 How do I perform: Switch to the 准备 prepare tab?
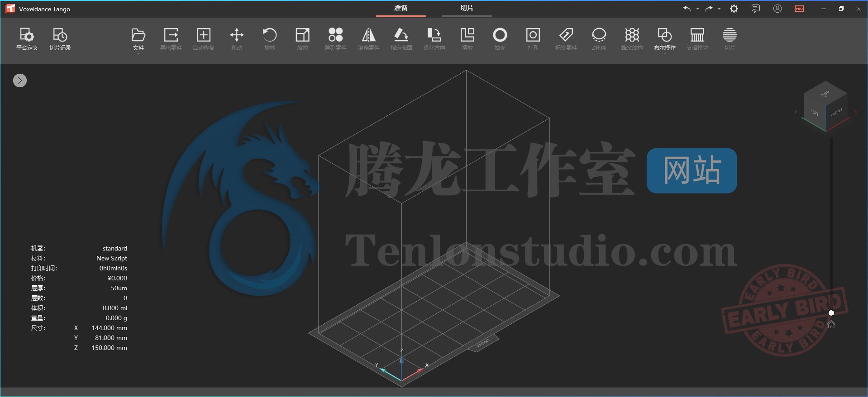(401, 8)
